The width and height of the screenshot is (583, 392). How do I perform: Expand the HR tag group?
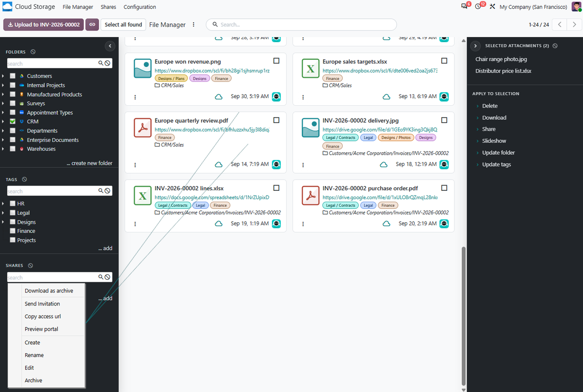click(x=3, y=204)
